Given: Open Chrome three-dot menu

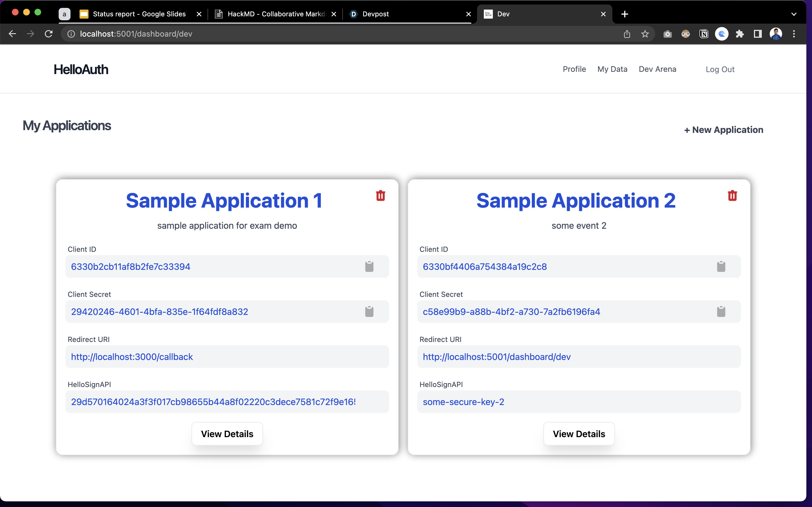Looking at the screenshot, I should coord(794,34).
